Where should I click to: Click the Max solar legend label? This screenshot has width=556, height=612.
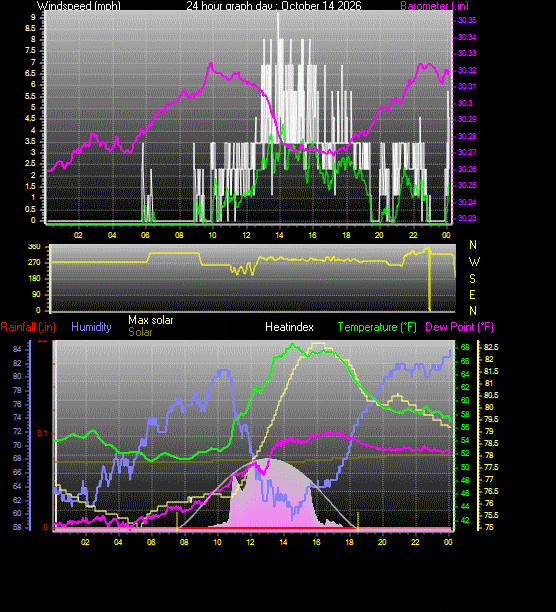point(151,320)
